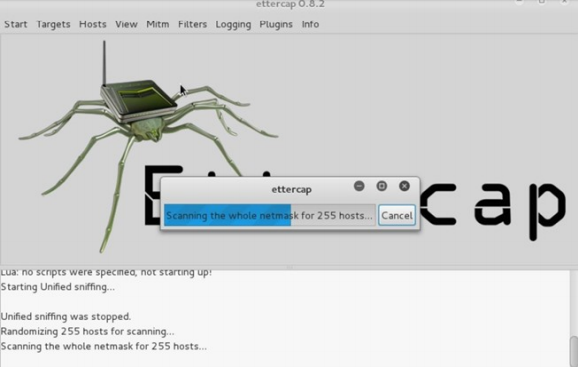Open the Start menu
Screen dimensions: 578x367
coord(15,24)
